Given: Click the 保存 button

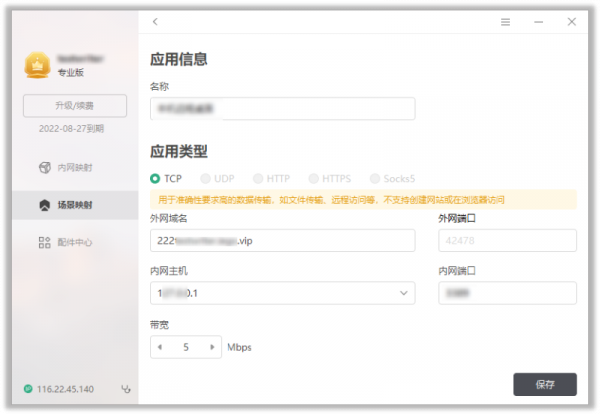Looking at the screenshot, I should (x=544, y=384).
